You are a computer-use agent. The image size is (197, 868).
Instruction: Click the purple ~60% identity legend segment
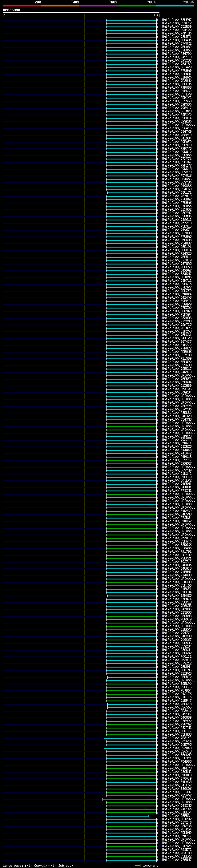pos(98,6)
